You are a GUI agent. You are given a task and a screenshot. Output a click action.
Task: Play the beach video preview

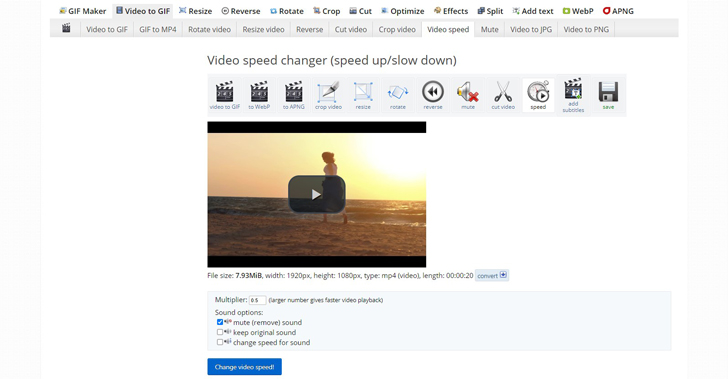(x=317, y=194)
